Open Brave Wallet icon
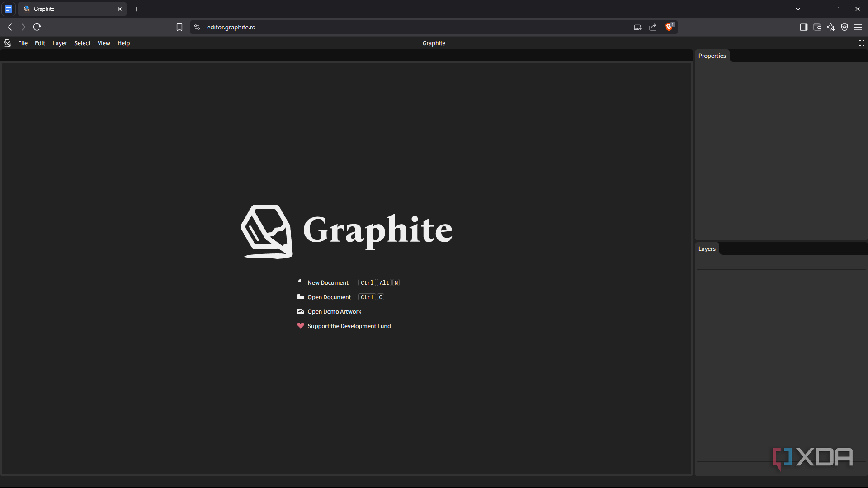 pyautogui.click(x=817, y=27)
